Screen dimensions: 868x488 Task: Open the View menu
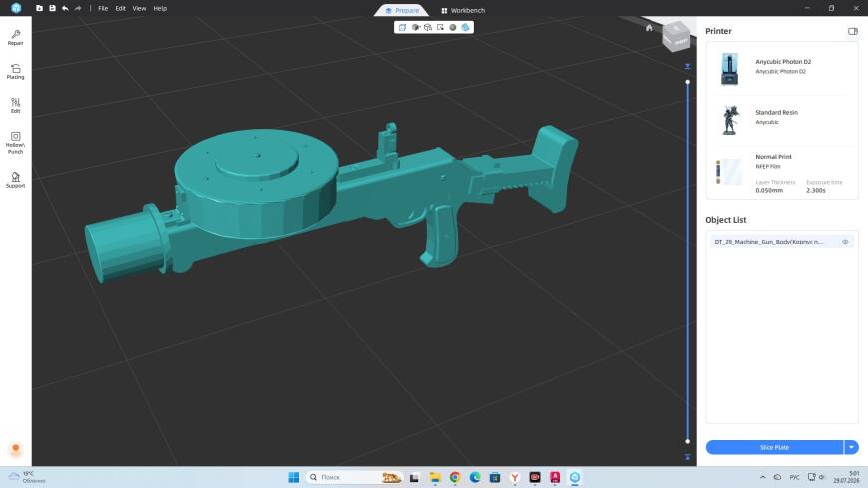click(x=139, y=8)
